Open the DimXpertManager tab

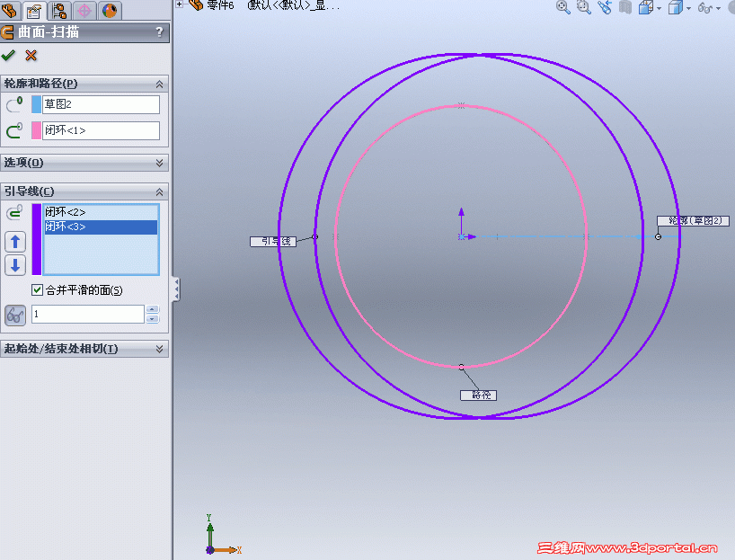click(x=84, y=10)
